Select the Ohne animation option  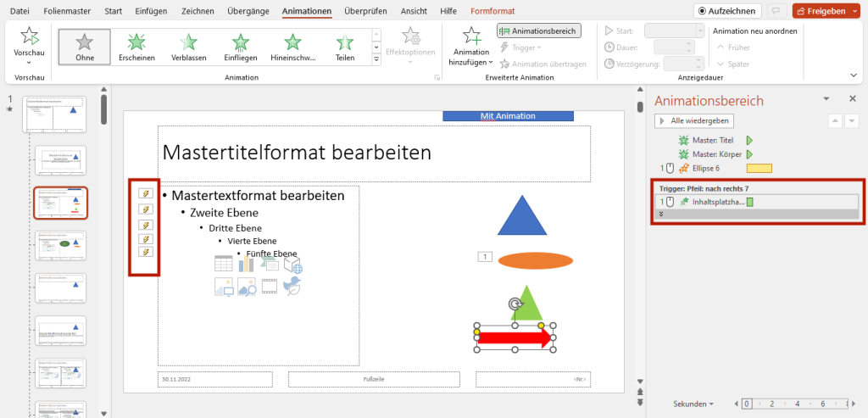[84, 47]
